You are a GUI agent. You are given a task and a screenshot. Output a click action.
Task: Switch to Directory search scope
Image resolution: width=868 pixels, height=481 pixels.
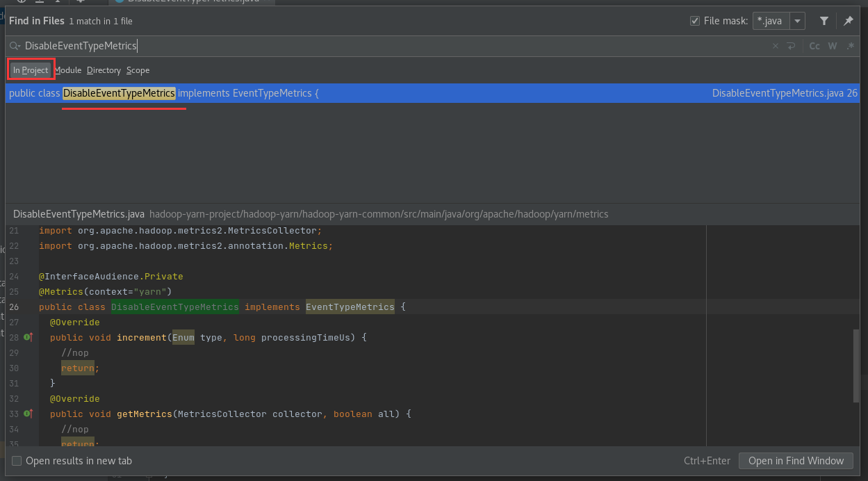pos(104,70)
